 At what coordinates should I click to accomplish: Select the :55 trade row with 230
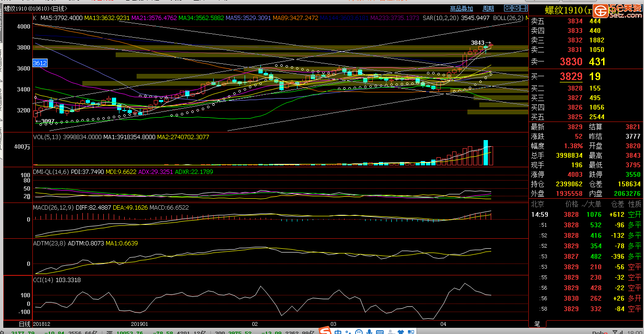(x=585, y=277)
